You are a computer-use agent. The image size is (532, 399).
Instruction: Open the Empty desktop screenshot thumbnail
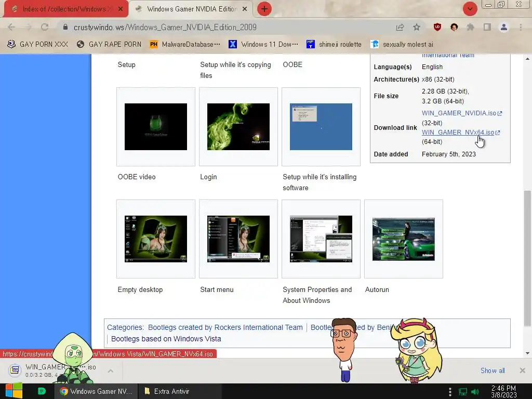tap(156, 239)
